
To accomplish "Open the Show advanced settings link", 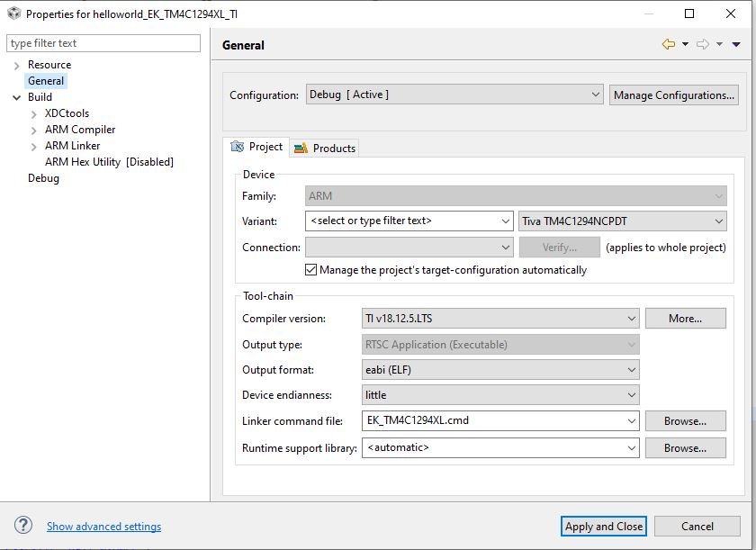I will [x=103, y=527].
